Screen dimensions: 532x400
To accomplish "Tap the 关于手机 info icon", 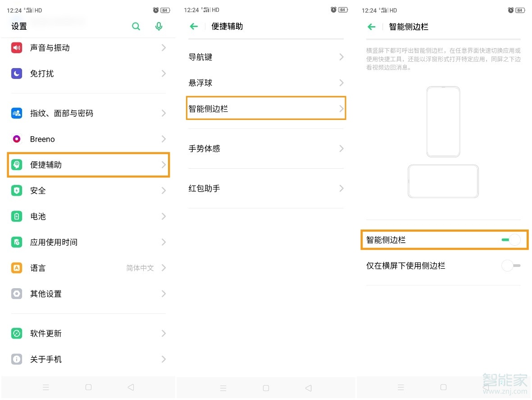I will pyautogui.click(x=17, y=359).
